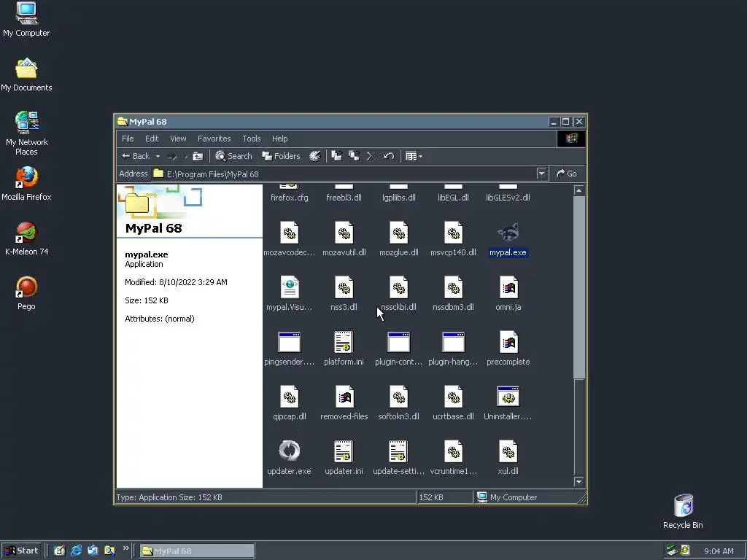This screenshot has width=747, height=560.
Task: Click the MyPal 68 taskbar button
Action: [x=197, y=551]
